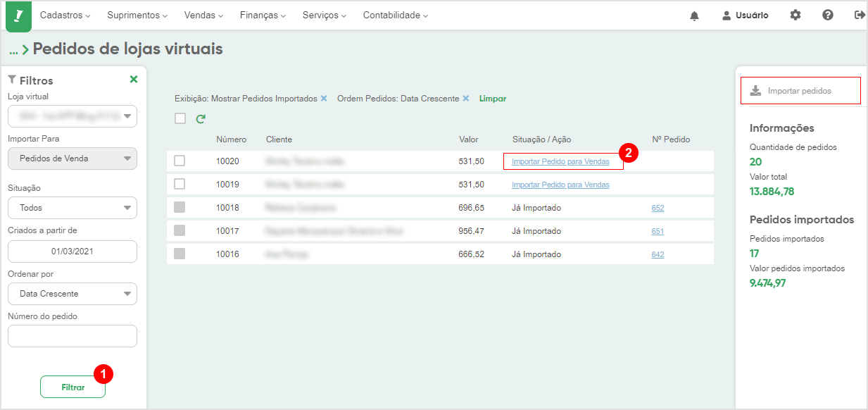Click the logout arrow icon
868x410 pixels.
[x=860, y=15]
